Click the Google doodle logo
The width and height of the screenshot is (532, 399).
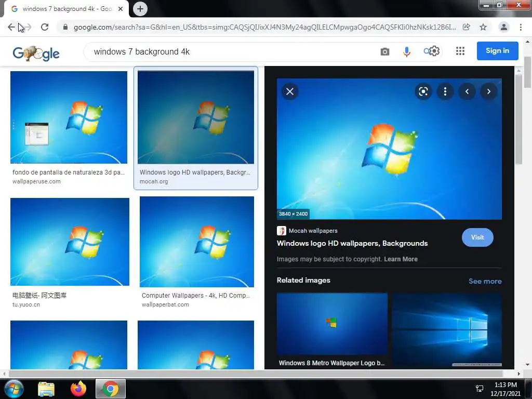(36, 54)
